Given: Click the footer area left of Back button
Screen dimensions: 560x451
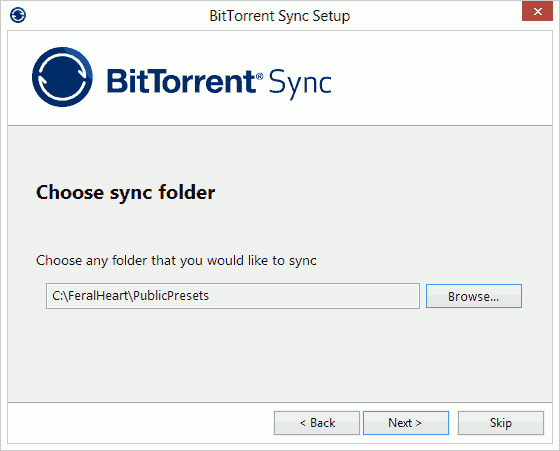Looking at the screenshot, I should pyautogui.click(x=141, y=423).
